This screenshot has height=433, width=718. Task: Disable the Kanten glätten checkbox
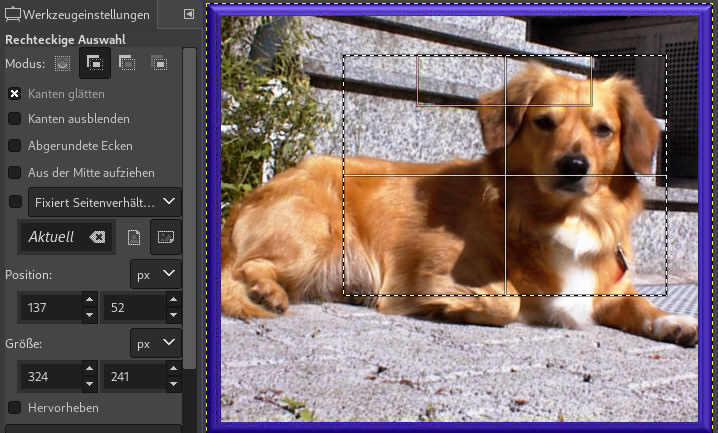click(15, 94)
